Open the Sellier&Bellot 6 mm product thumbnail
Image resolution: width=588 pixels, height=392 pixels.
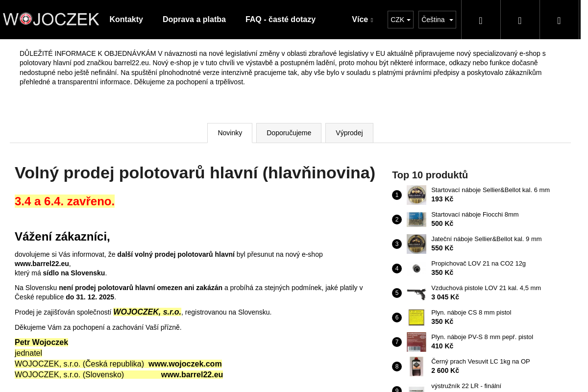click(x=416, y=195)
